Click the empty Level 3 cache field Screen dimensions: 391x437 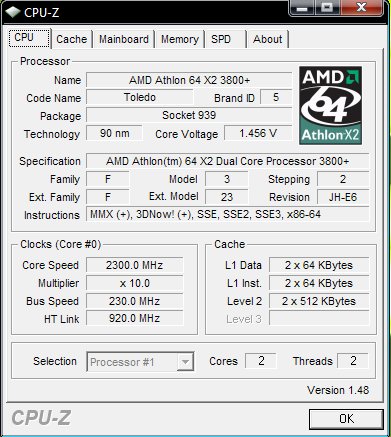(319, 319)
